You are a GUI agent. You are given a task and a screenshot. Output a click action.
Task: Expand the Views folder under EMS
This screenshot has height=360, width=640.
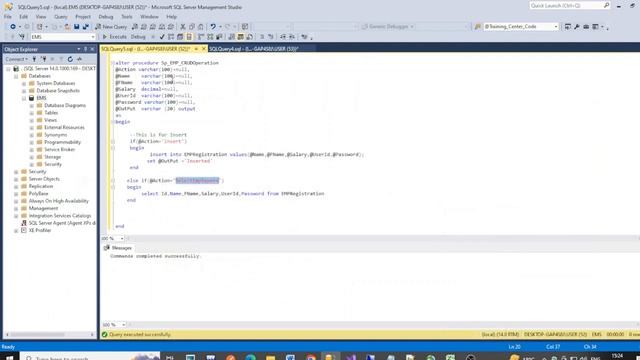point(31,120)
